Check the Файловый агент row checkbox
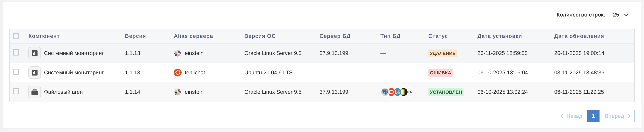This screenshot has width=644, height=132. pos(16,91)
